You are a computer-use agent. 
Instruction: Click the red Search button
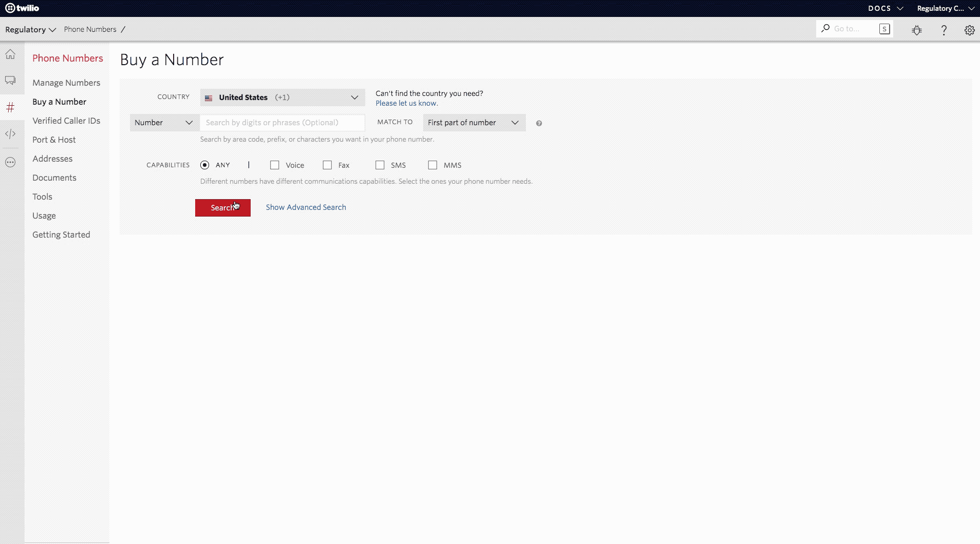click(x=223, y=208)
